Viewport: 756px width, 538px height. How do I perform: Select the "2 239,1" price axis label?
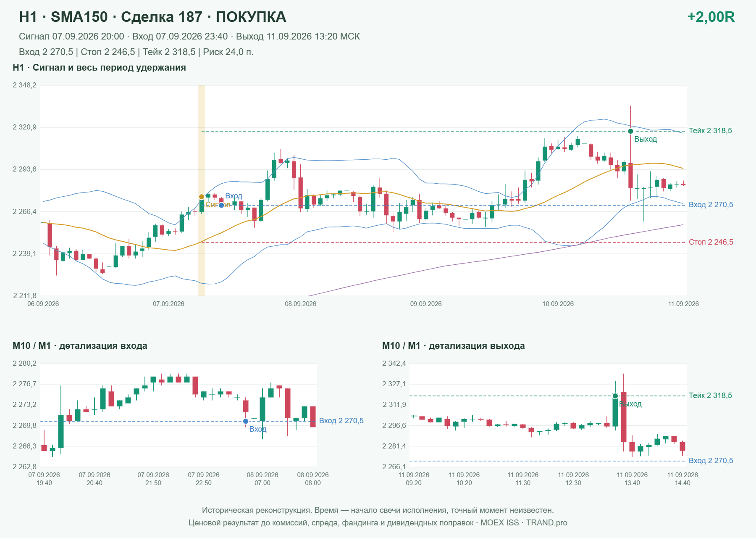coord(24,254)
